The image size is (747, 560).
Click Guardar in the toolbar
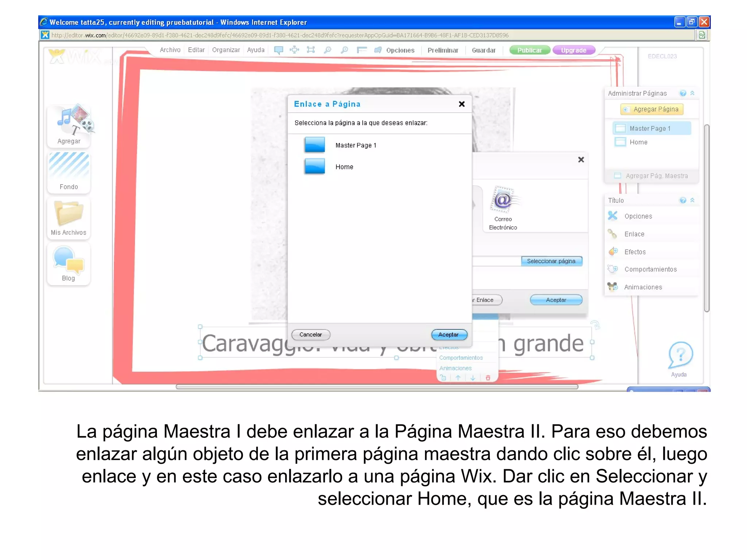click(x=484, y=50)
